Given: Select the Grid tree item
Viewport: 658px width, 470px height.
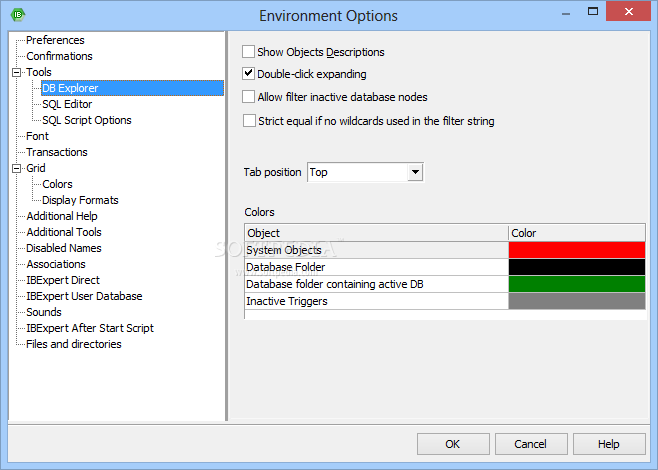Looking at the screenshot, I should click(36, 168).
